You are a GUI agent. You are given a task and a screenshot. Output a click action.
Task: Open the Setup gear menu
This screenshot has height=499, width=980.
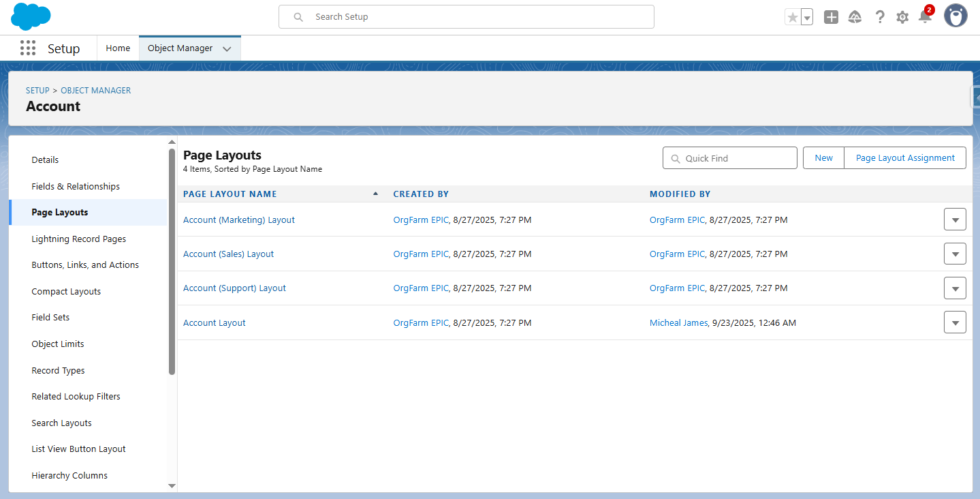(902, 17)
